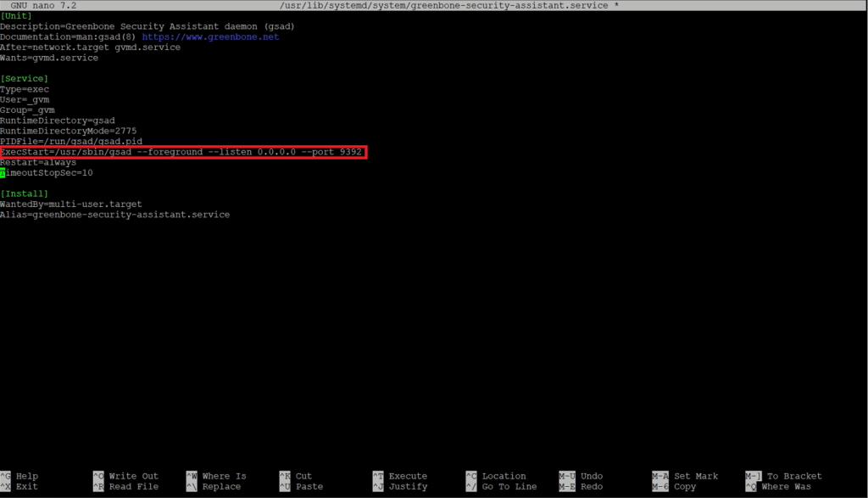
Task: Click the Type=exec line
Action: pos(25,89)
